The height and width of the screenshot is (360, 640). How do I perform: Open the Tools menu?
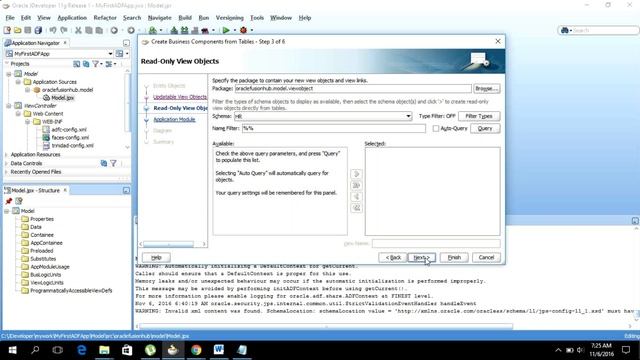[x=257, y=18]
